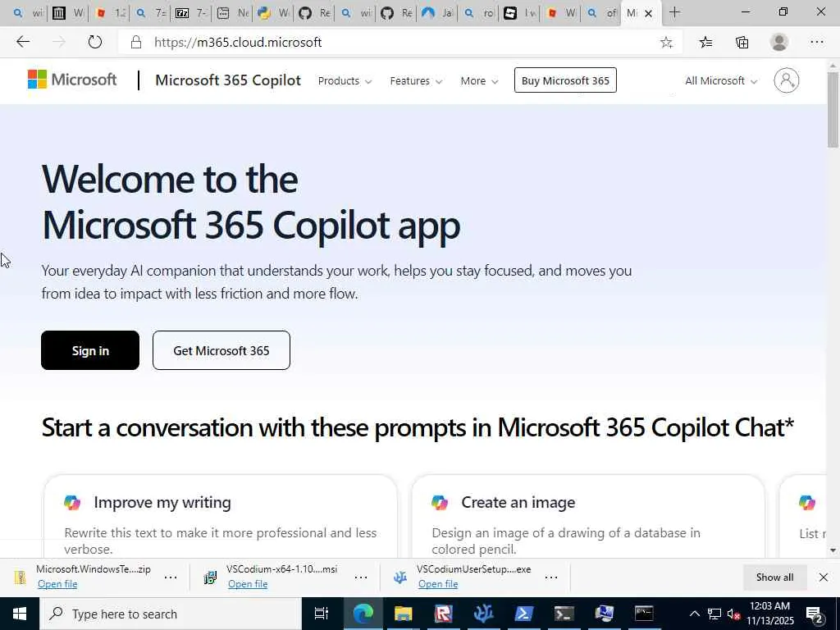The image size is (840, 630).
Task: Click the muted volume tray icon
Action: 734,614
